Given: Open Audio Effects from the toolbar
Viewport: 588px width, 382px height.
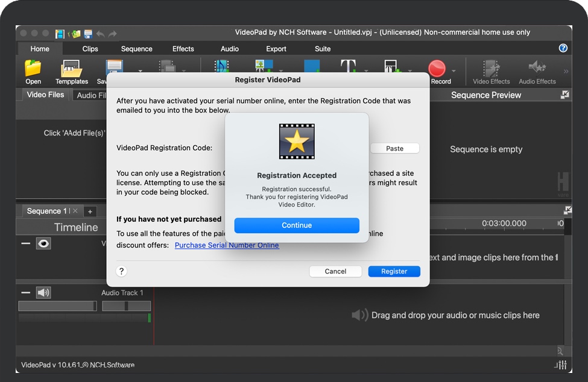Looking at the screenshot, I should coord(537,71).
